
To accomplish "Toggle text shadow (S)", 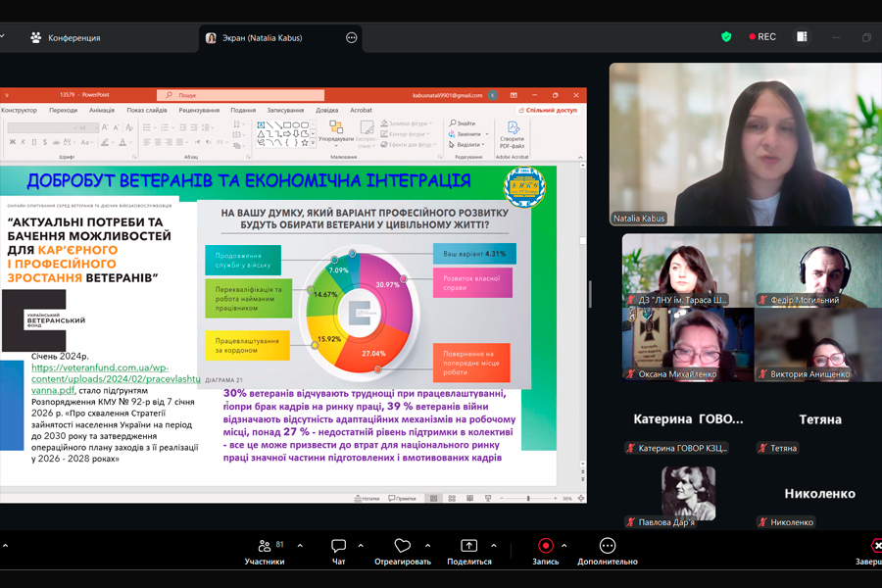I will point(44,142).
